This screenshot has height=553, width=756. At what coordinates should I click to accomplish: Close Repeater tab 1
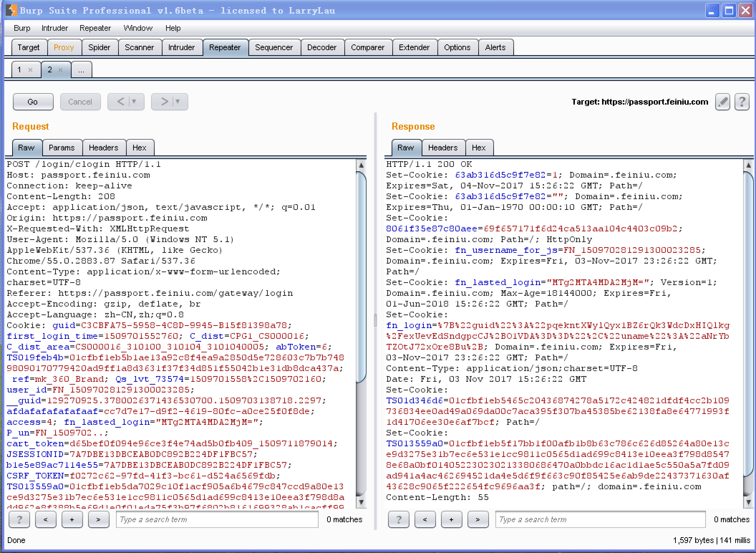click(x=30, y=70)
